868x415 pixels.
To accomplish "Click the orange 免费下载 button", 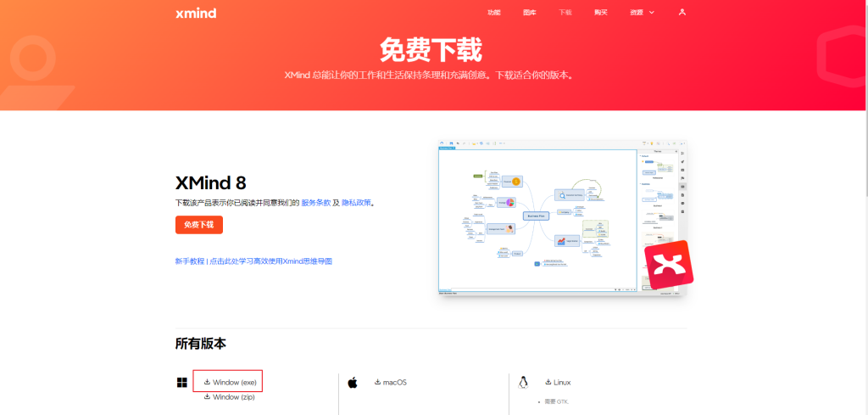I will (199, 225).
